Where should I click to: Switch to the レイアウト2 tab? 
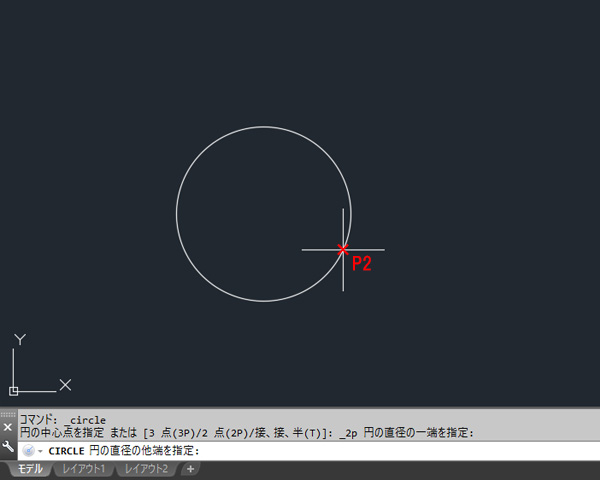[x=146, y=469]
